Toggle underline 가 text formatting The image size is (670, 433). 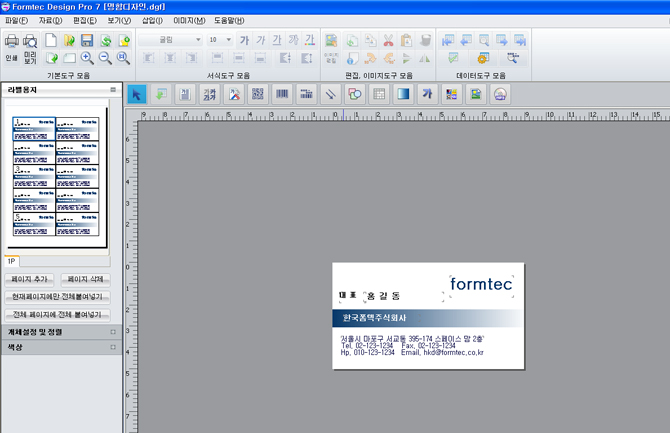click(277, 40)
